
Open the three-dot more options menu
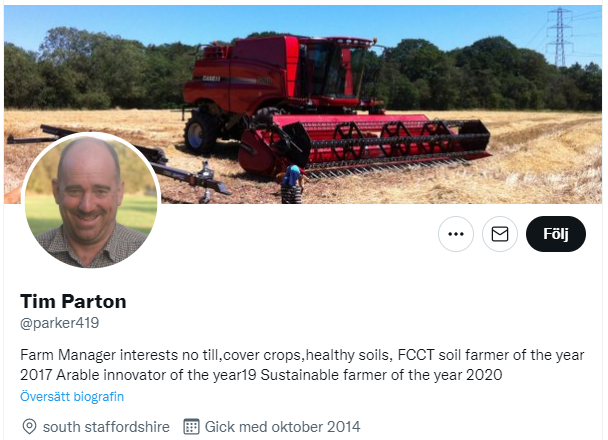click(456, 234)
